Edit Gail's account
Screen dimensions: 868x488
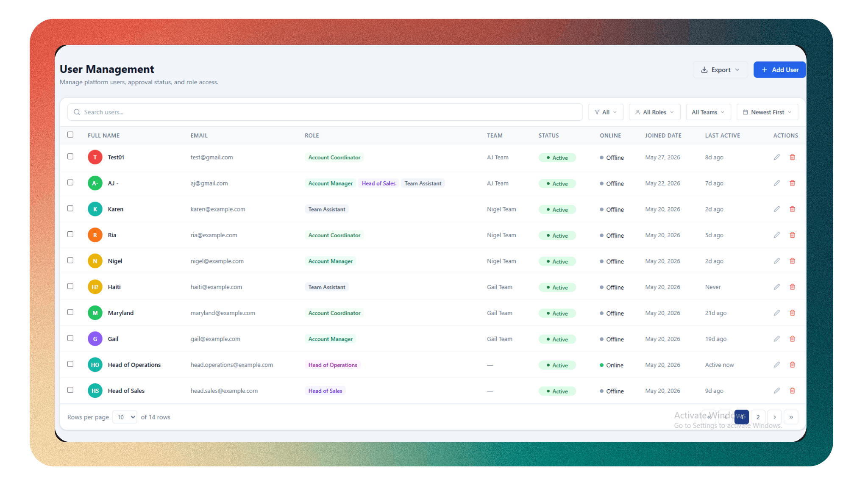[x=776, y=339]
